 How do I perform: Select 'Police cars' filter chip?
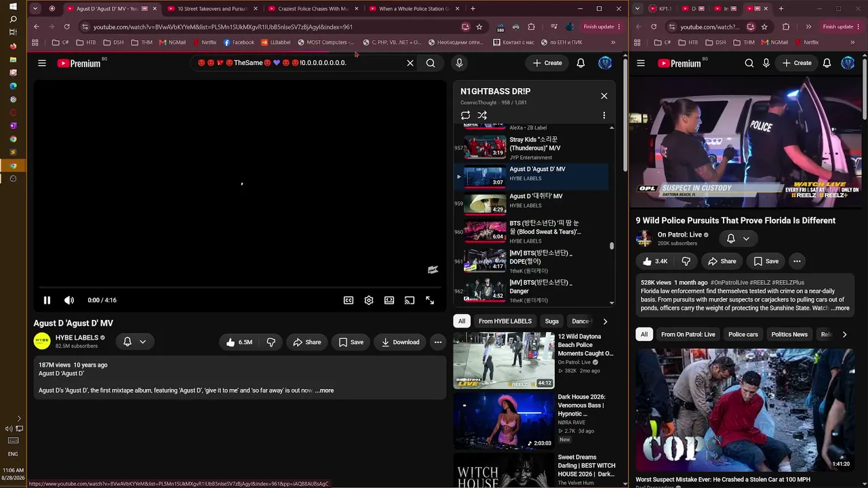[x=743, y=334]
